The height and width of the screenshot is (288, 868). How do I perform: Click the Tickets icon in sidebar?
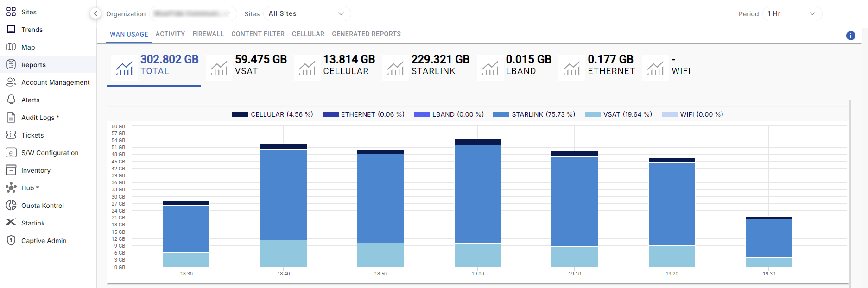pos(11,135)
